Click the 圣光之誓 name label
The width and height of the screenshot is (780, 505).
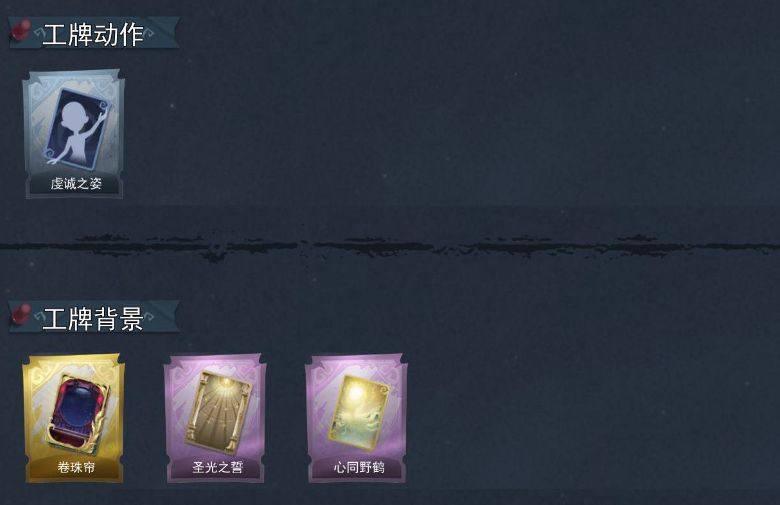pyautogui.click(x=217, y=467)
